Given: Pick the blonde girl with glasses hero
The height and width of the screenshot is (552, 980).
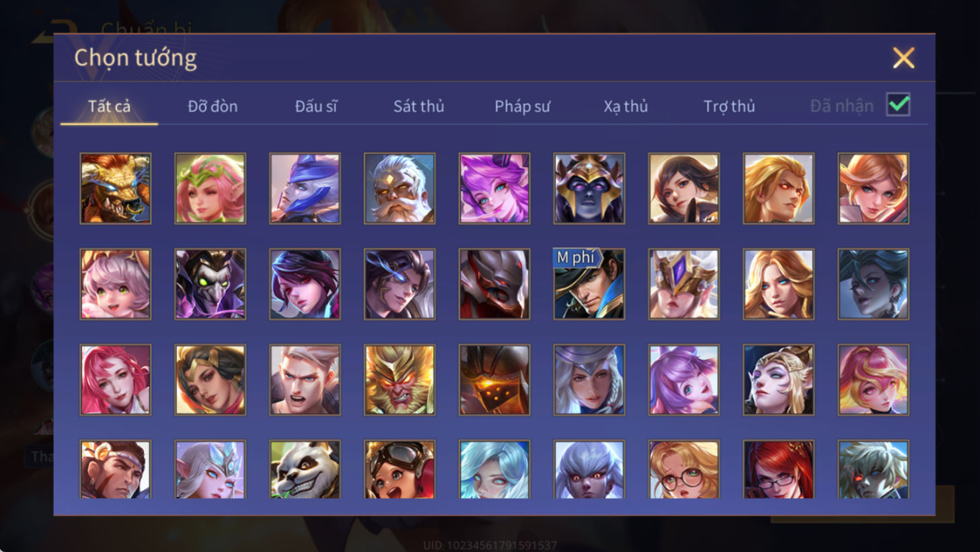Looking at the screenshot, I should coord(684,470).
